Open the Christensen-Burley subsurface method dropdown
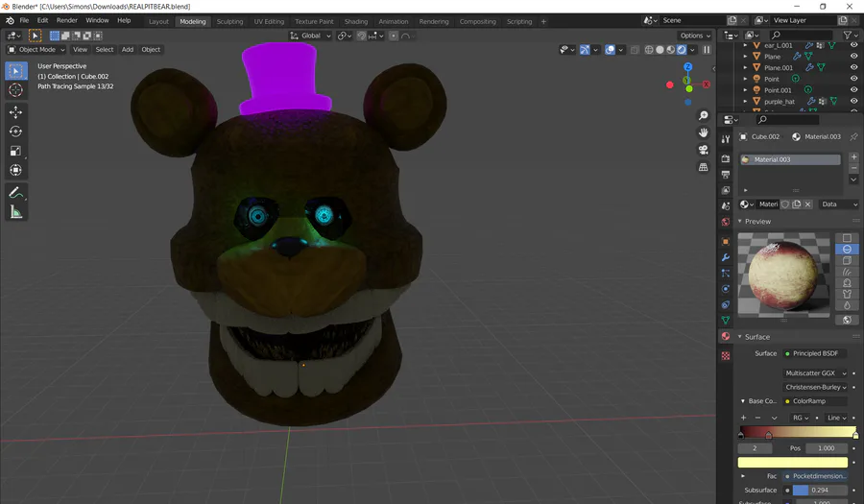 click(815, 387)
